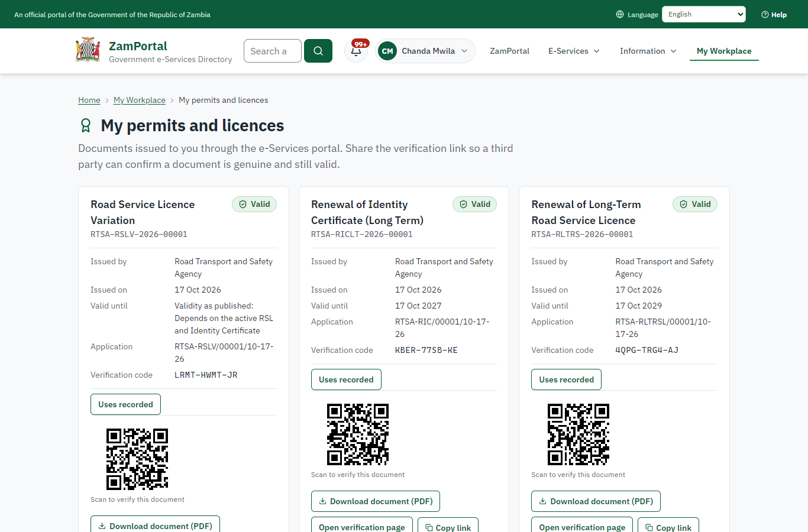808x532 pixels.
Task: Click QR code for Road Service Licence Variation
Action: click(137, 459)
